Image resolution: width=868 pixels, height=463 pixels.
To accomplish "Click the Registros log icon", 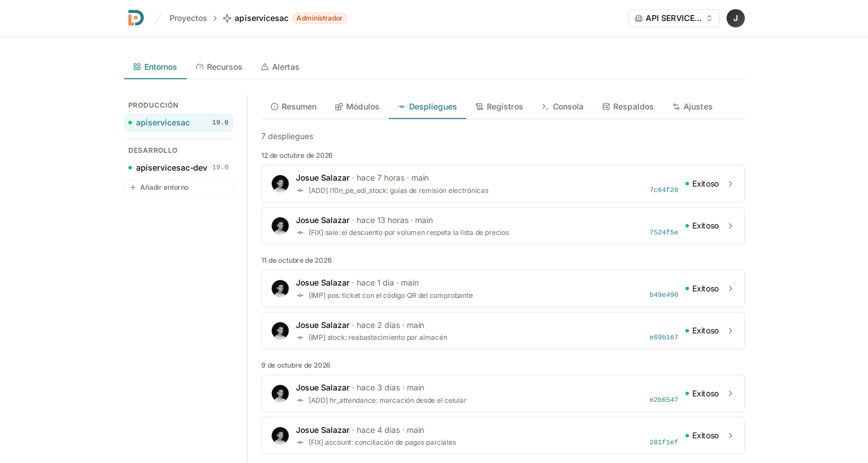I will (x=479, y=107).
